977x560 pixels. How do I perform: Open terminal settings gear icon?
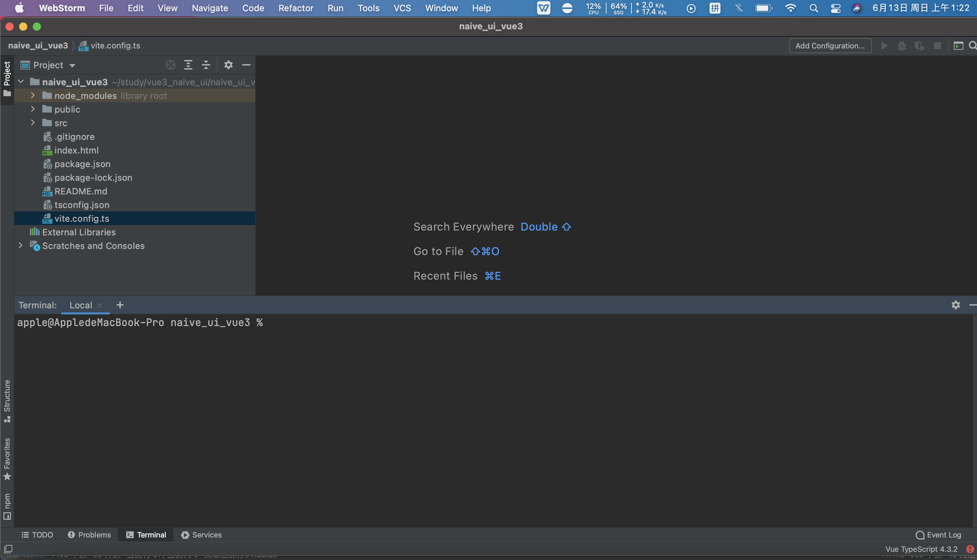[956, 305]
